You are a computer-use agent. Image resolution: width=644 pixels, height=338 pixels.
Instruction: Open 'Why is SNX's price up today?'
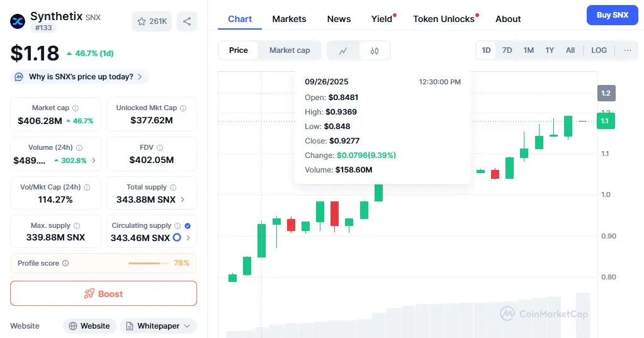click(x=80, y=77)
